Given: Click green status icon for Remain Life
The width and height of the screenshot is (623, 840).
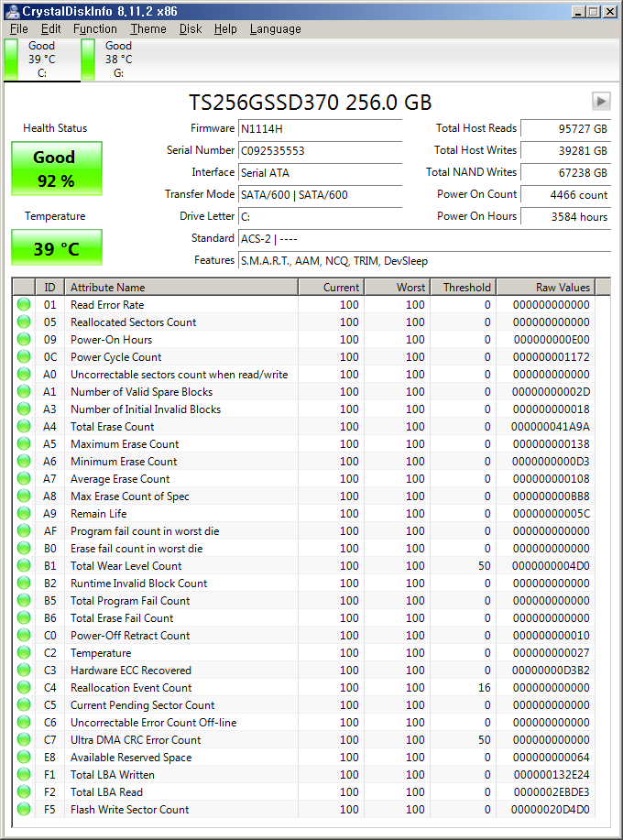Looking at the screenshot, I should (23, 514).
